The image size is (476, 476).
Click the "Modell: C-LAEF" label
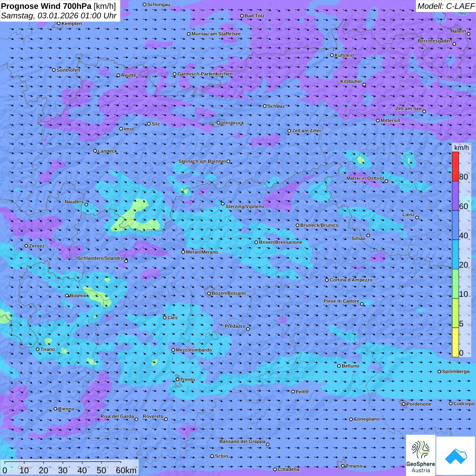coord(446,6)
